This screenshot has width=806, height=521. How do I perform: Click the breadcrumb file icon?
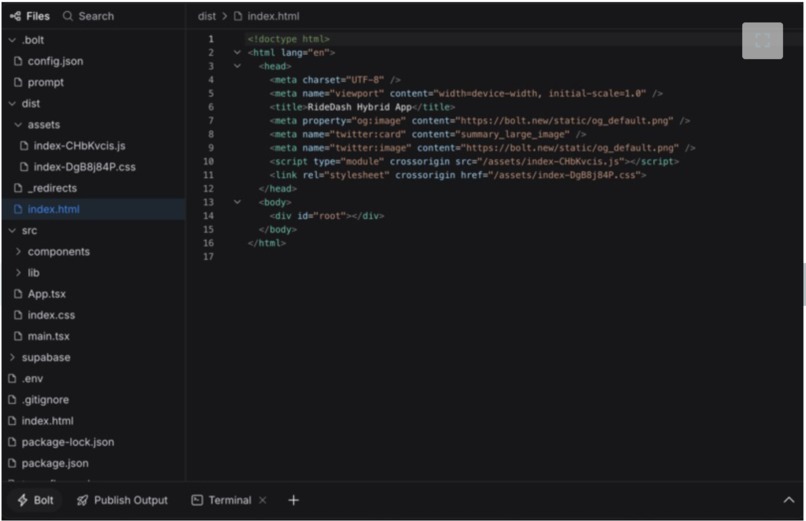[x=238, y=16]
